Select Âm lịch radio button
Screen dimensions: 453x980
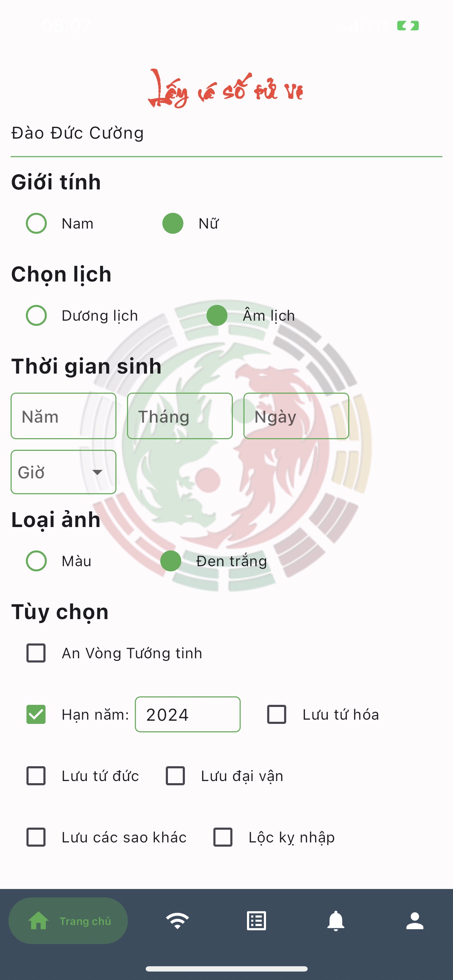[x=217, y=315]
